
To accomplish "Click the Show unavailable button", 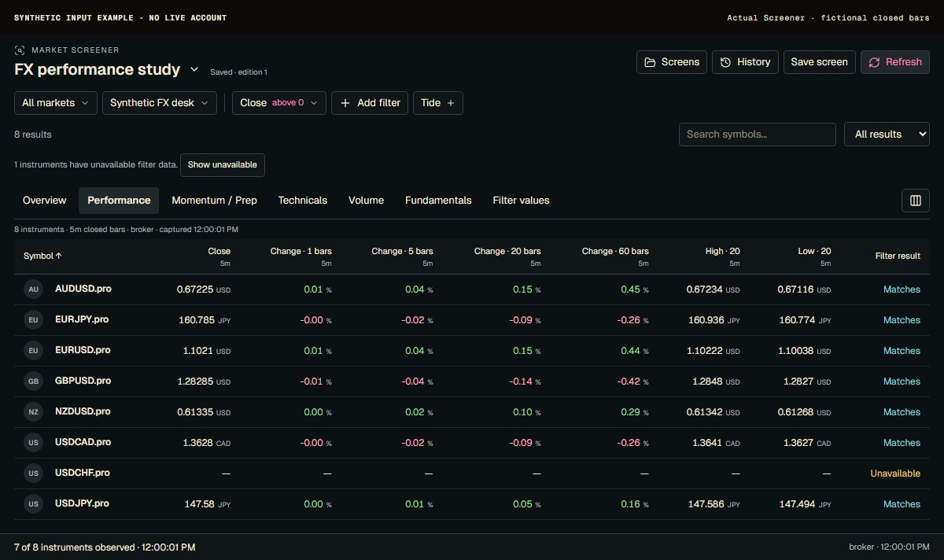I will click(x=223, y=165).
